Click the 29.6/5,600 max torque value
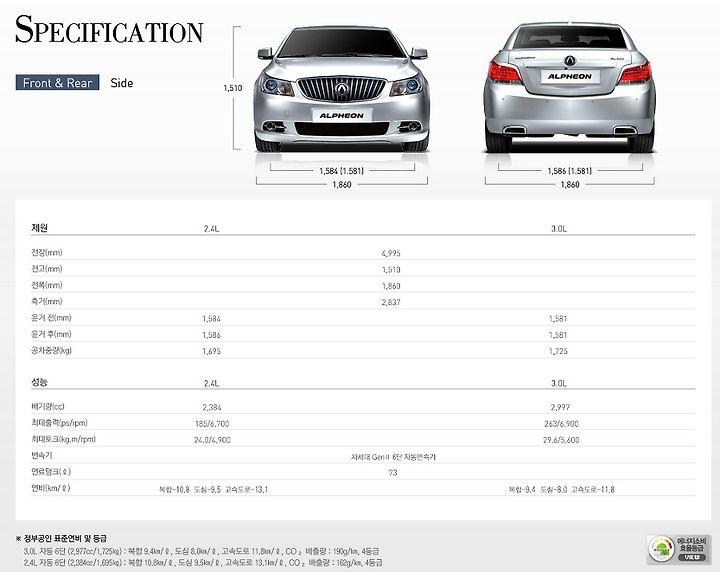The height and width of the screenshot is (572, 720). click(x=561, y=440)
